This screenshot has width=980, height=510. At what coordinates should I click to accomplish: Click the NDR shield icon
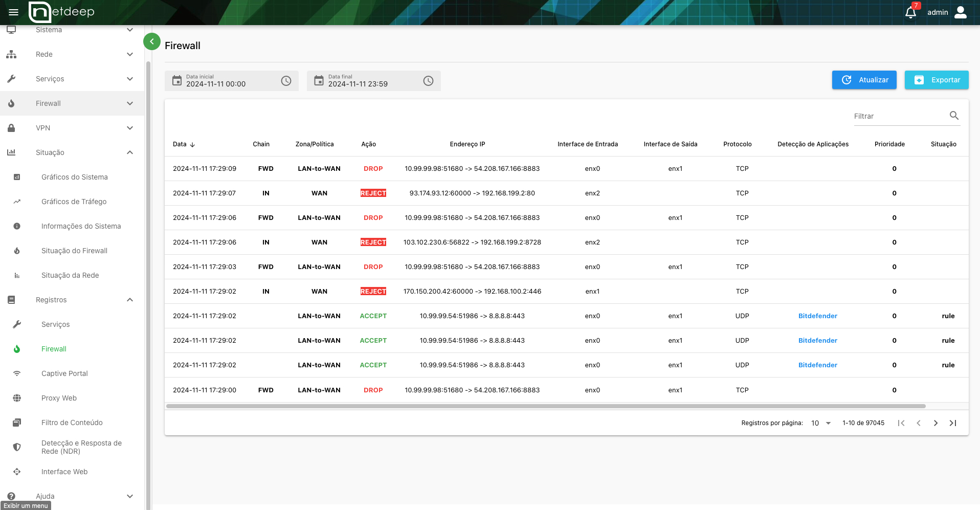tap(17, 447)
